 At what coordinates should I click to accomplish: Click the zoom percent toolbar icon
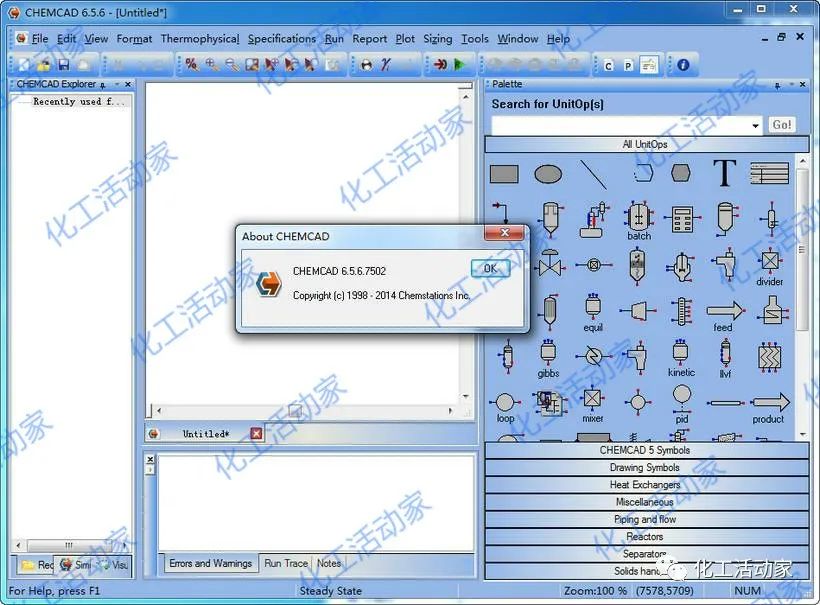pyautogui.click(x=191, y=65)
